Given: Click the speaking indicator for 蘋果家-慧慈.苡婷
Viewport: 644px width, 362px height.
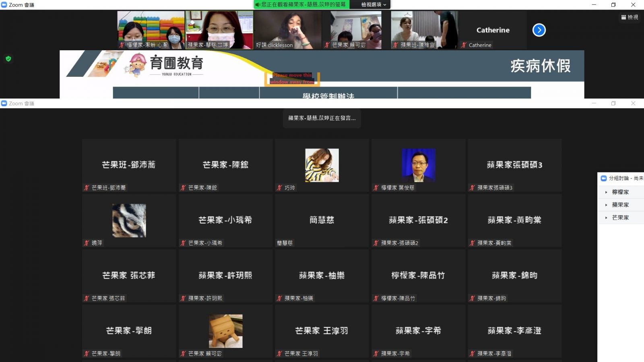Looking at the screenshot, I should point(322,118).
